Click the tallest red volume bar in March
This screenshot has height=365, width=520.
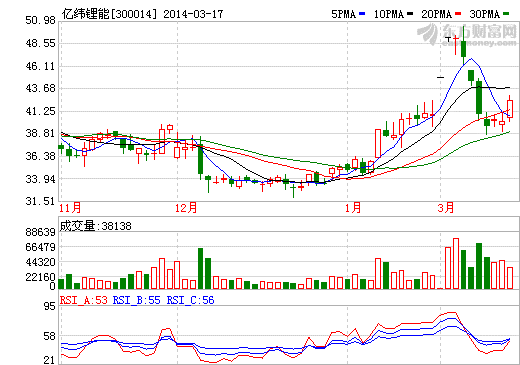click(456, 263)
